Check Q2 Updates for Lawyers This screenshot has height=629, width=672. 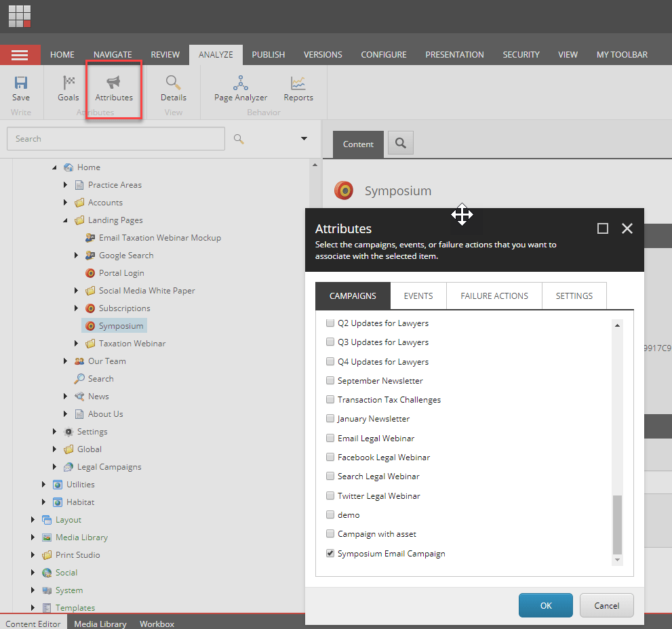[x=330, y=323]
